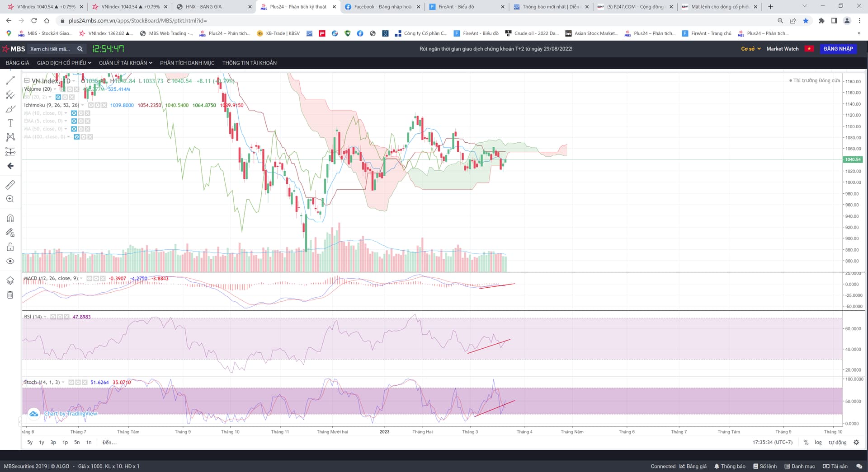Show the MA (100, close, 0) indicator

[x=76, y=137]
